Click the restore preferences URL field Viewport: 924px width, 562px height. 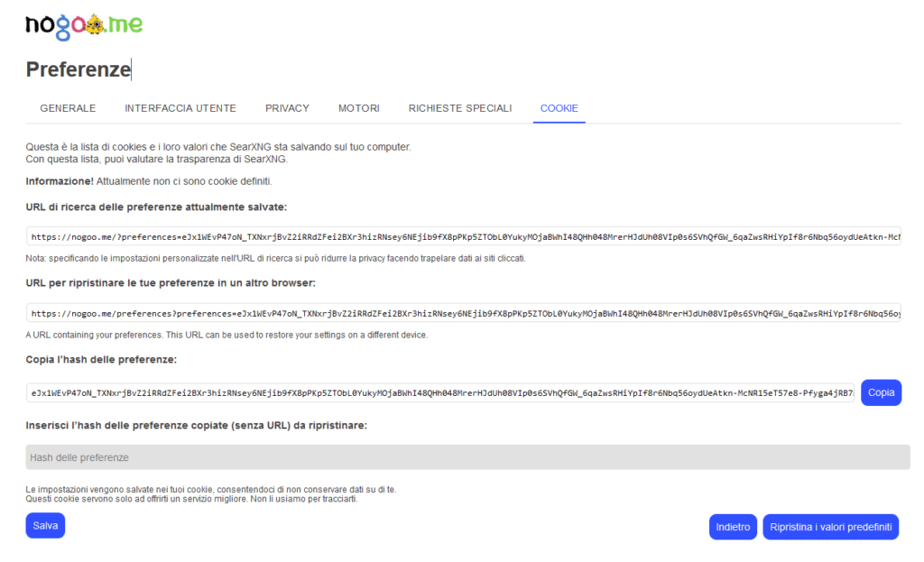pos(463,313)
